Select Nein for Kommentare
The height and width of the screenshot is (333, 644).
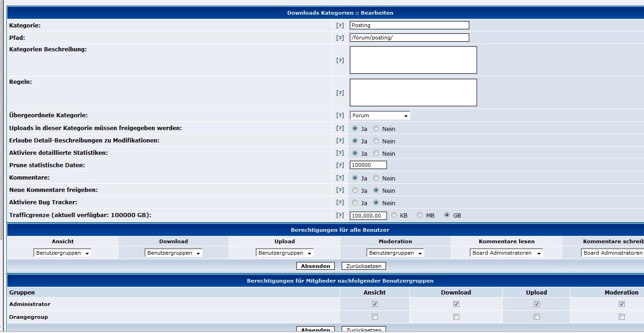pos(376,178)
